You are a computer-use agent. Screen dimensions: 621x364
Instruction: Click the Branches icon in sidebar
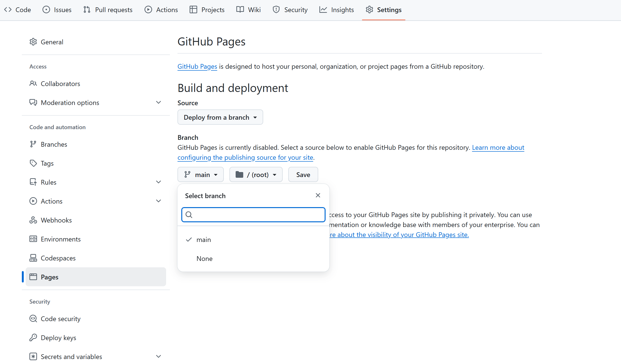coord(33,144)
